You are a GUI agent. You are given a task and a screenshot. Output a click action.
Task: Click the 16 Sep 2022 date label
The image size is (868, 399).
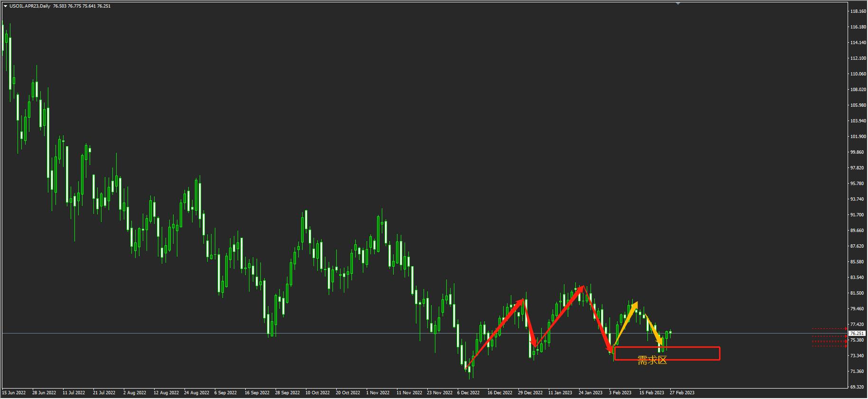click(x=257, y=393)
